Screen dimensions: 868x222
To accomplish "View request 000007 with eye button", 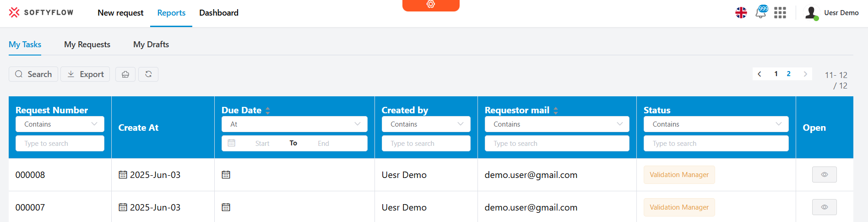I will [x=824, y=207].
